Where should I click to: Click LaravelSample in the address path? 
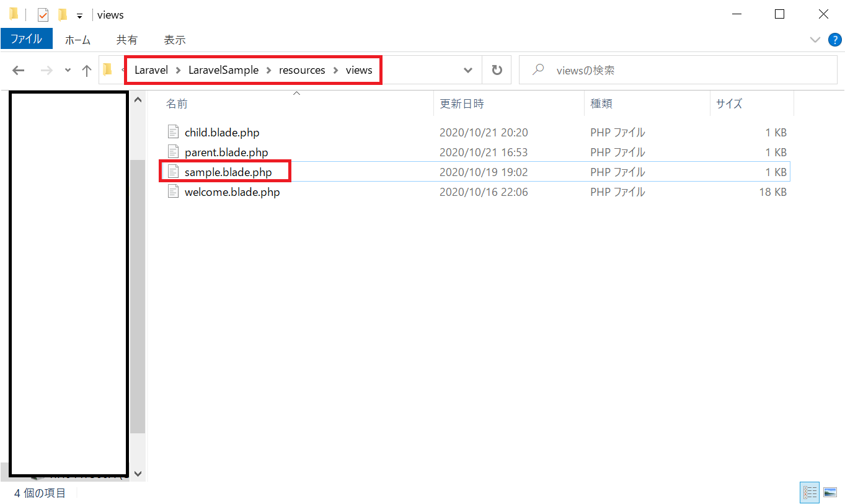(223, 70)
